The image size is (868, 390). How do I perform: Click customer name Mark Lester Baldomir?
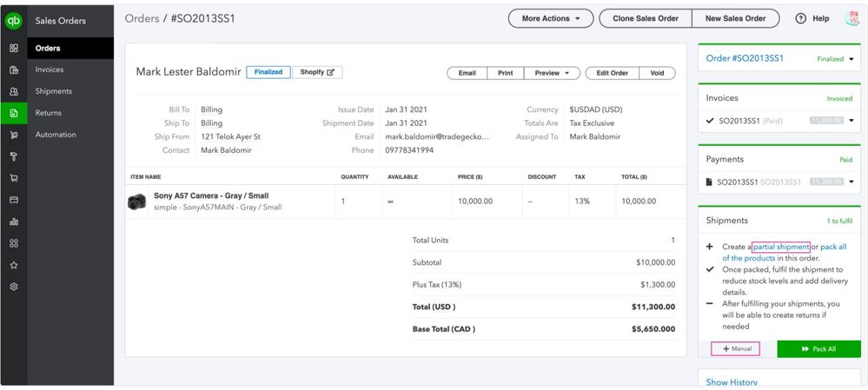(x=189, y=72)
